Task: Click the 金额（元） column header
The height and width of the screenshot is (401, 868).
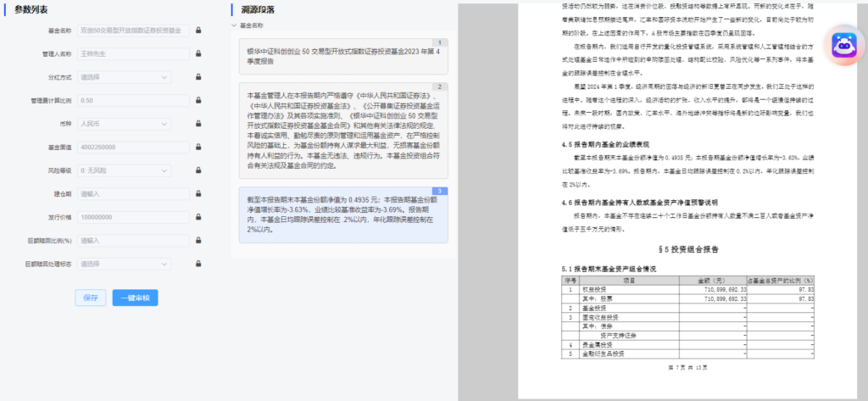Action: click(x=713, y=281)
